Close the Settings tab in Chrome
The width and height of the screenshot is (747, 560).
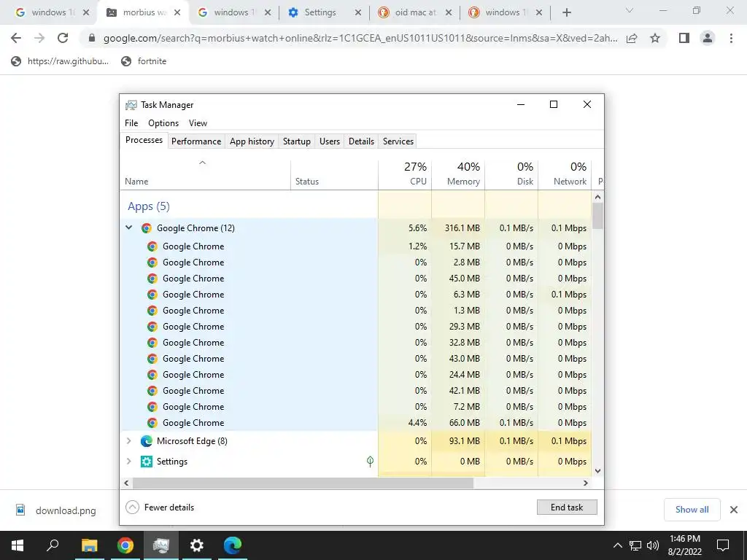[358, 12]
